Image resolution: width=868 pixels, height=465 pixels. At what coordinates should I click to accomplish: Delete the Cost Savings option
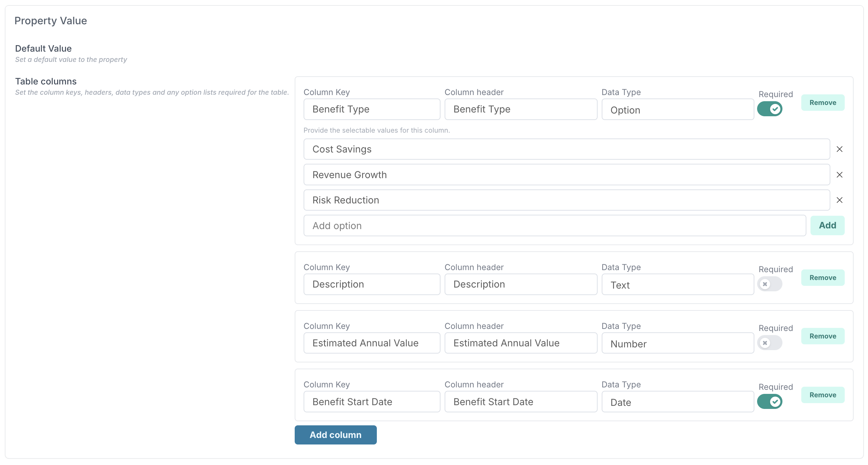point(839,149)
